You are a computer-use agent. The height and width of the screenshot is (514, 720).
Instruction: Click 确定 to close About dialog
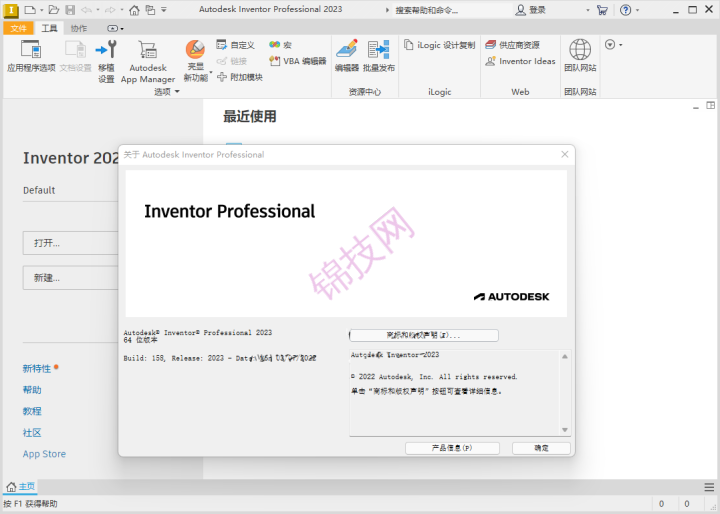[x=541, y=448]
